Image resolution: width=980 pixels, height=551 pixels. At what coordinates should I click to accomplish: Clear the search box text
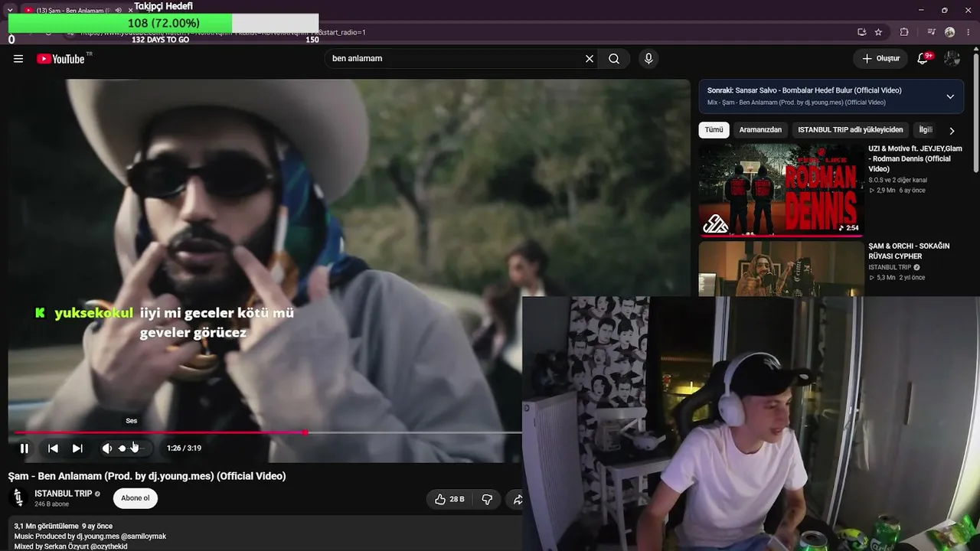[590, 59]
